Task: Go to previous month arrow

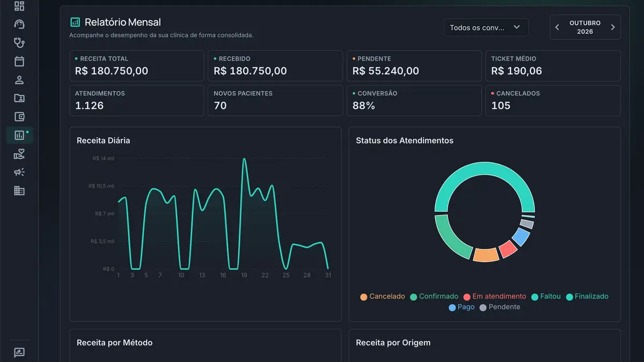Action: [x=557, y=27]
